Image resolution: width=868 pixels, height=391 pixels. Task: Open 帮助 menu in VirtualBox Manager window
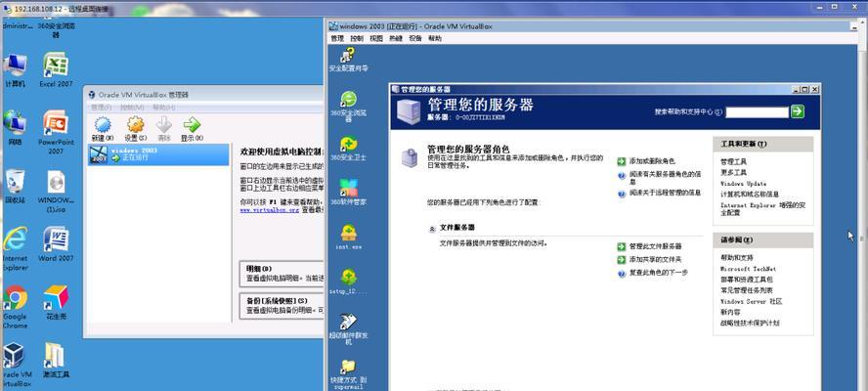[164, 108]
